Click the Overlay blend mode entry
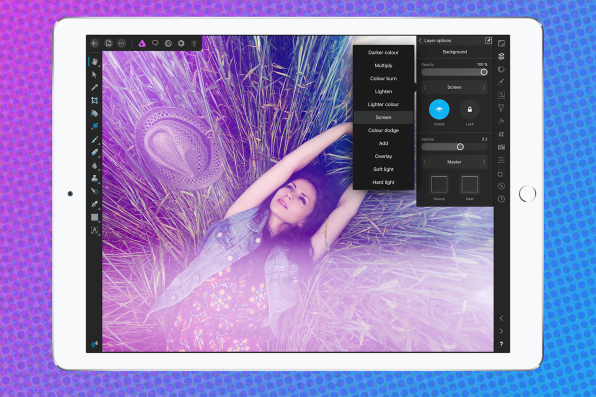 pos(383,156)
